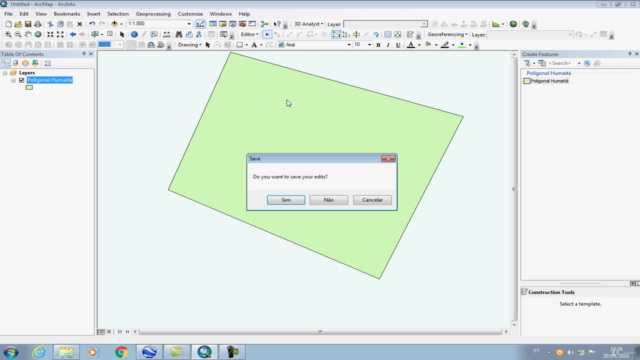Screen dimensions: 640x360
Task: Open the Arial font name dropdown
Action: (x=349, y=45)
